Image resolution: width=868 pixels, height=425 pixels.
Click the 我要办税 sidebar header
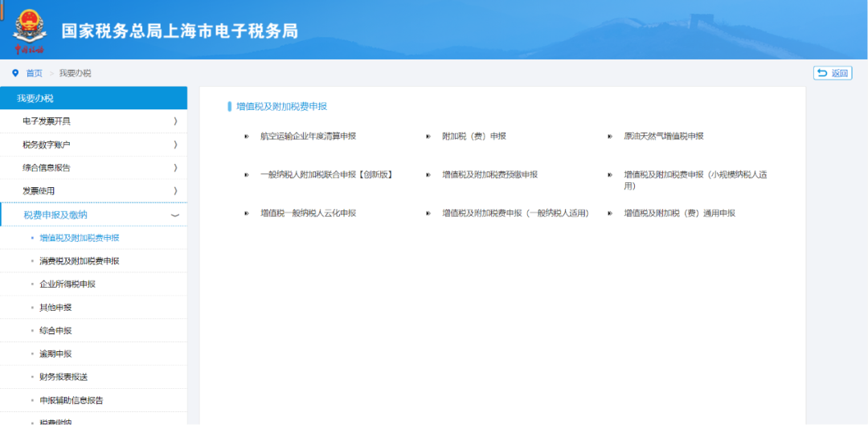tap(35, 98)
